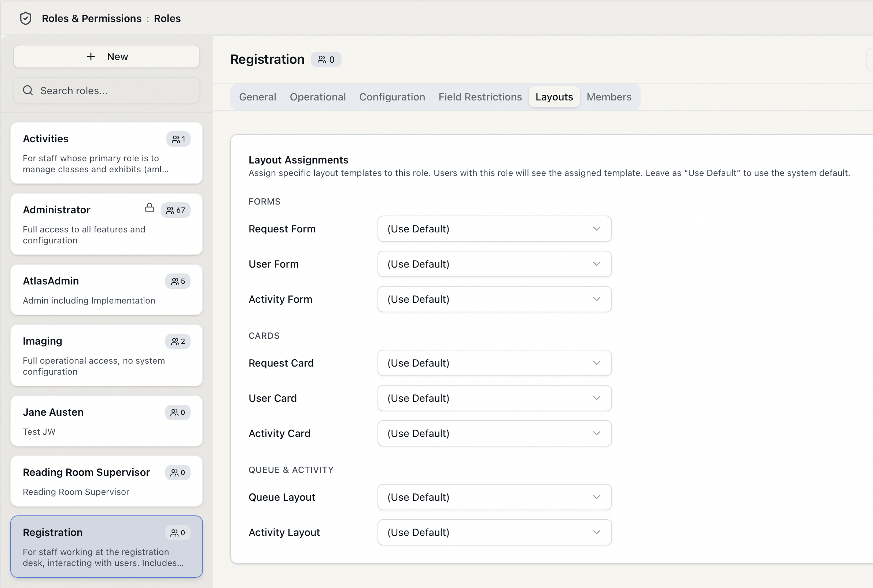Focus the Search roles input field
The image size is (873, 588).
pyautogui.click(x=107, y=91)
